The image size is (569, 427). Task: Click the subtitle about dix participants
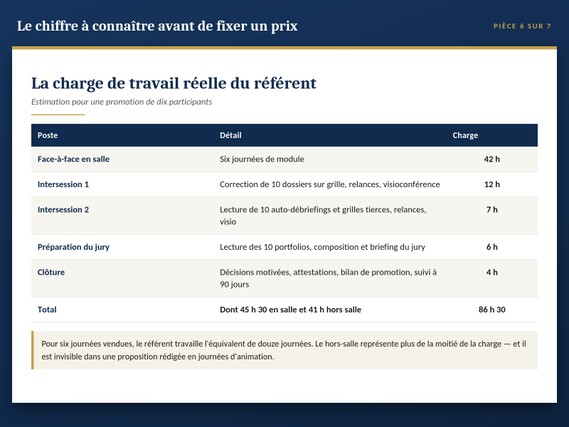tap(122, 102)
